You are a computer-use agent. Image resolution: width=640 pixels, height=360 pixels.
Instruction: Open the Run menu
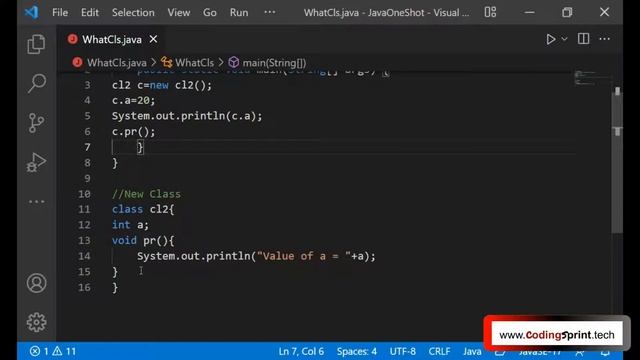pyautogui.click(x=239, y=13)
